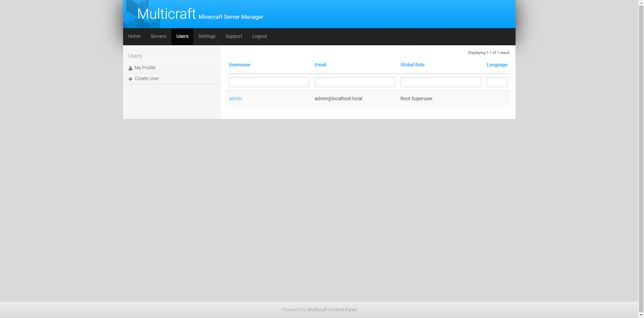Screen dimensions: 644x318
Task: Choose Create User in the sidebar
Action: 147,79
